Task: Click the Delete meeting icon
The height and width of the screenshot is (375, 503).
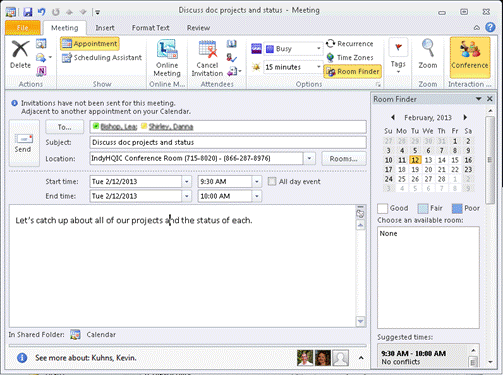Action: [x=20, y=54]
